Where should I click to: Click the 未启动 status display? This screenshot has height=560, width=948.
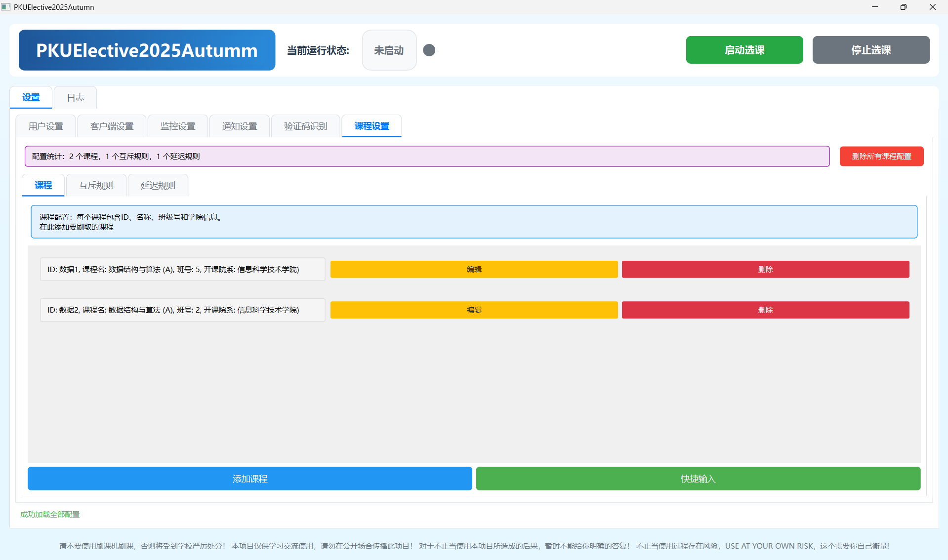[x=389, y=50]
